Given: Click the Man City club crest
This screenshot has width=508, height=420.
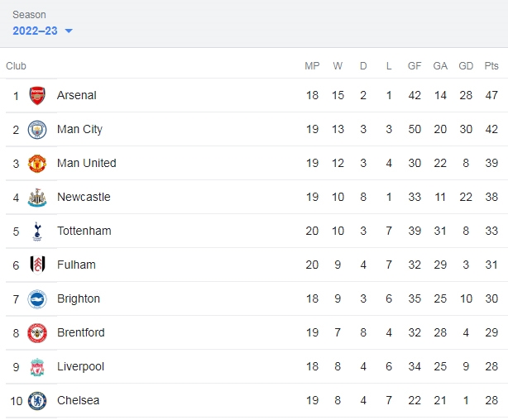Looking at the screenshot, I should (37, 130).
